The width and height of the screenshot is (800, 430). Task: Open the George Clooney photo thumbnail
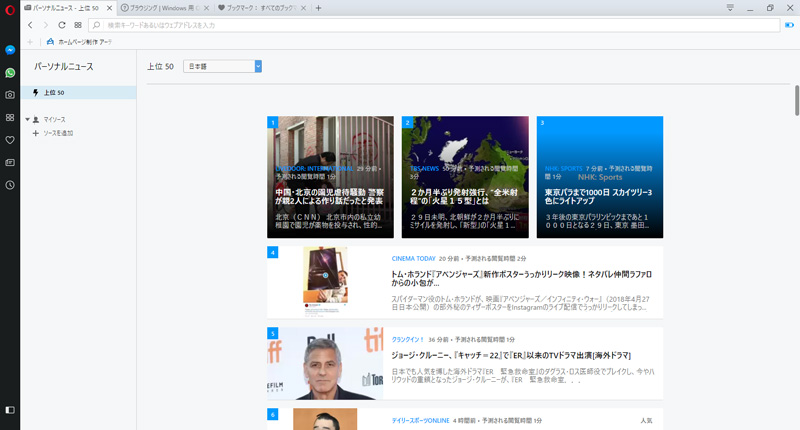click(325, 363)
